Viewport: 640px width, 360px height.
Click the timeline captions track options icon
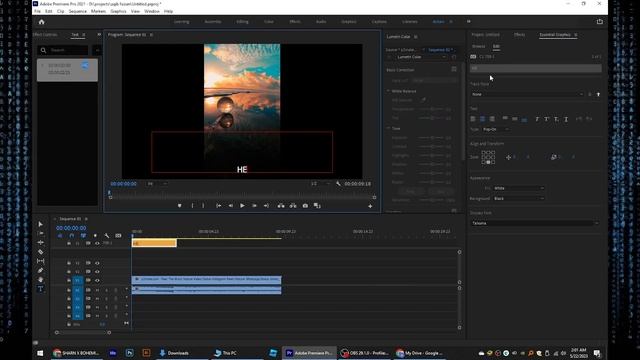118,236
